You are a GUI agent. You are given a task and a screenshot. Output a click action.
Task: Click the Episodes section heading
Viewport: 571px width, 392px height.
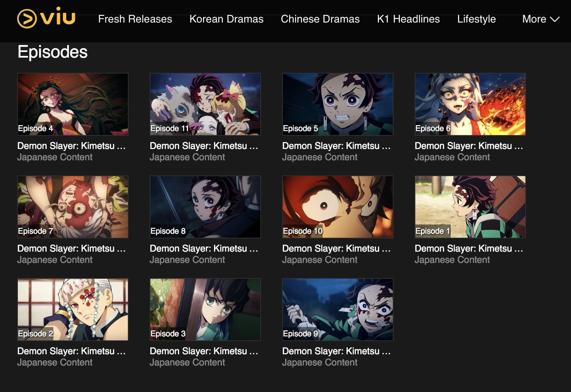tap(52, 51)
